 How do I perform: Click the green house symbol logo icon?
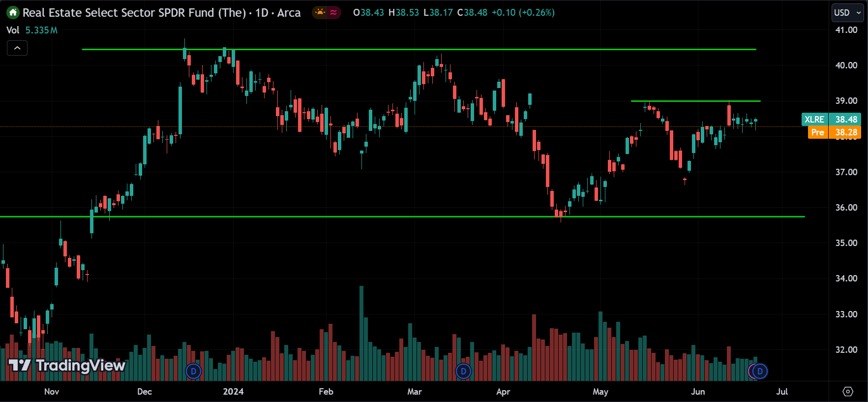click(x=13, y=13)
